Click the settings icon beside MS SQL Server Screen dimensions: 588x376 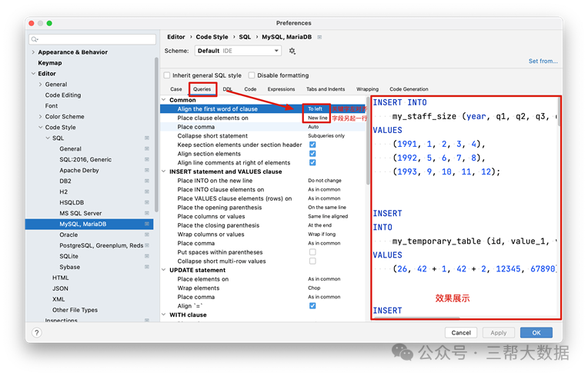pyautogui.click(x=147, y=213)
